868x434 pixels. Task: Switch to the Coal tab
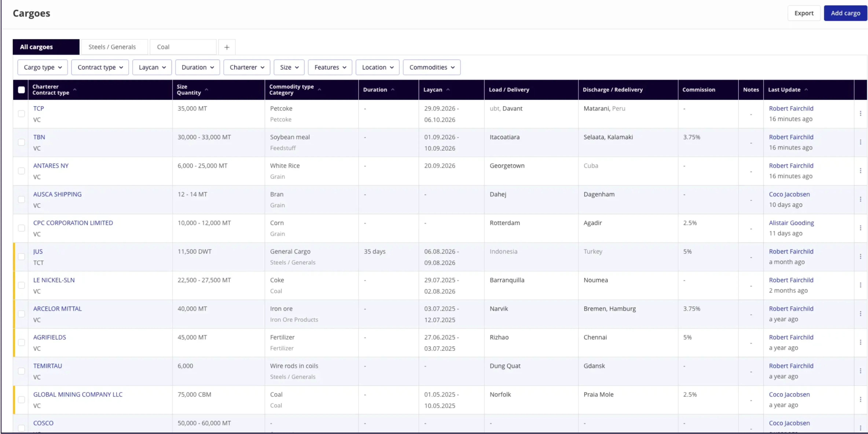183,47
